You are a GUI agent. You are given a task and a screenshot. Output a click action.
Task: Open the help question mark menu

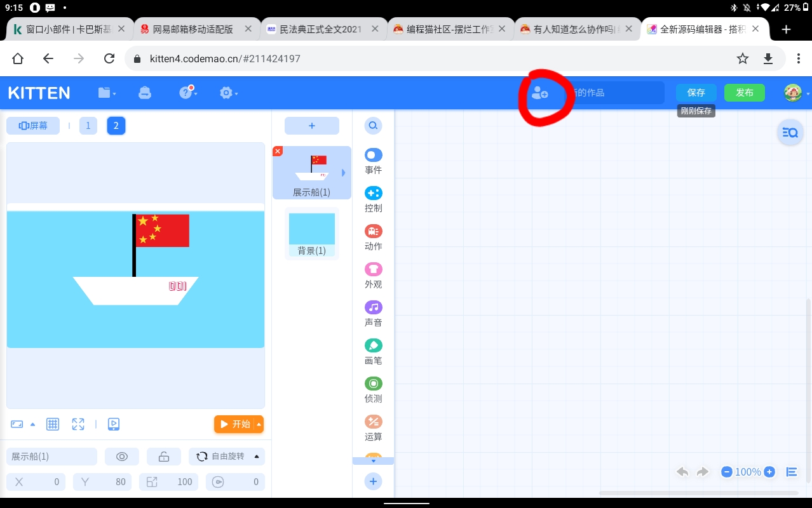(x=187, y=92)
